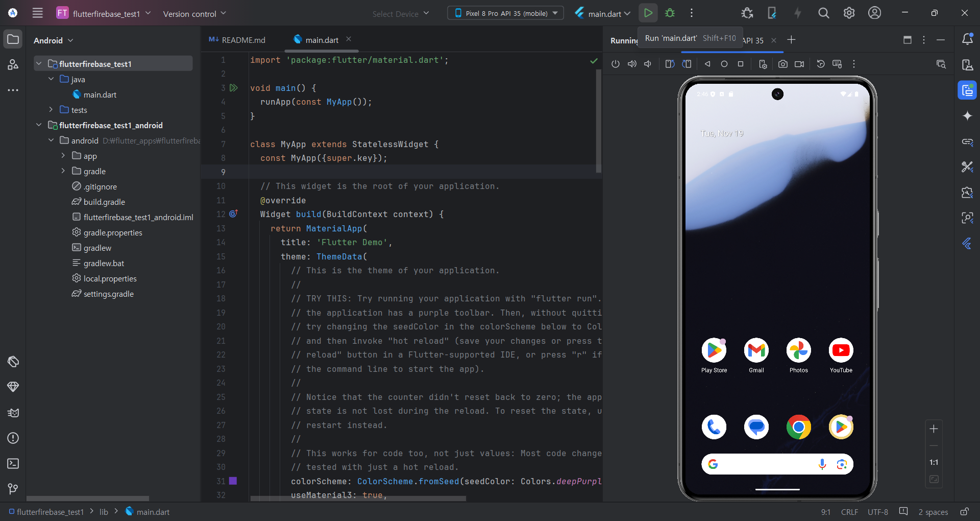This screenshot has height=521, width=980.
Task: Open the Notifications bell icon
Action: tap(967, 39)
